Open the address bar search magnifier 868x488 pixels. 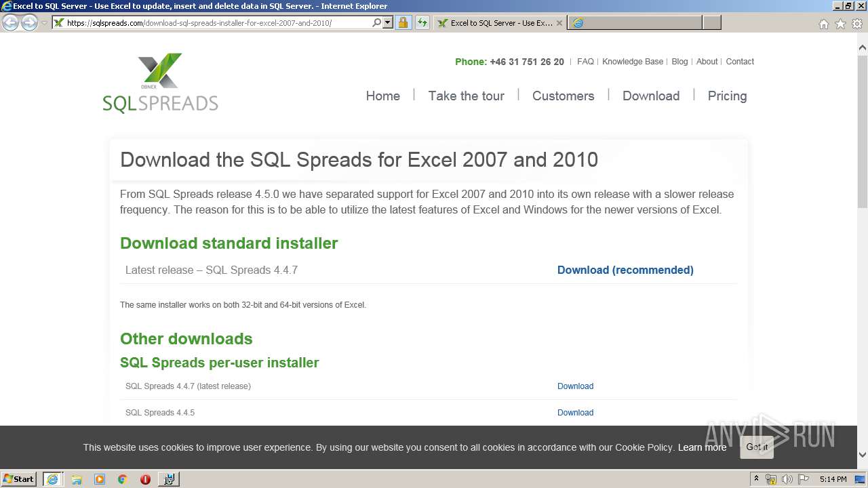[376, 22]
